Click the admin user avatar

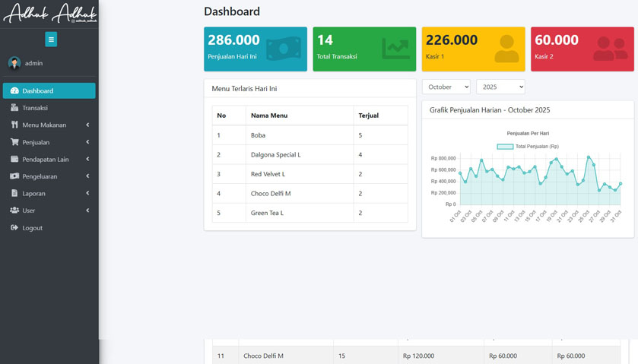click(x=14, y=63)
